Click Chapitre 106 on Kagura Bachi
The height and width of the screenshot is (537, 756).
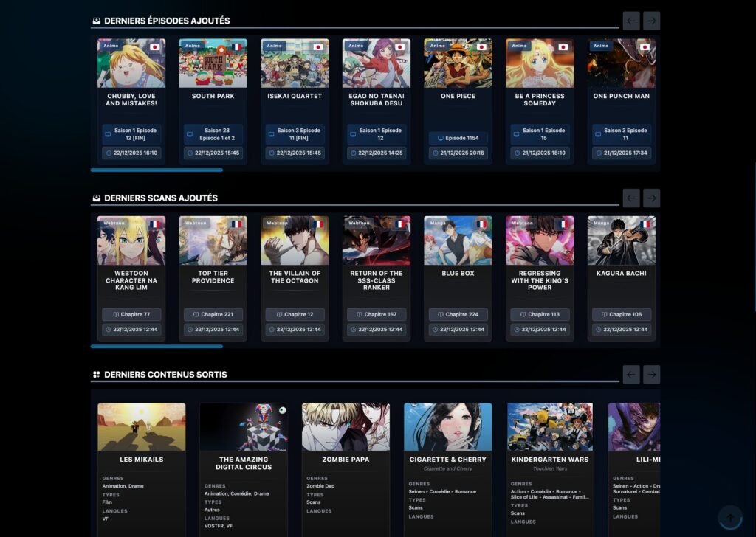coord(622,314)
